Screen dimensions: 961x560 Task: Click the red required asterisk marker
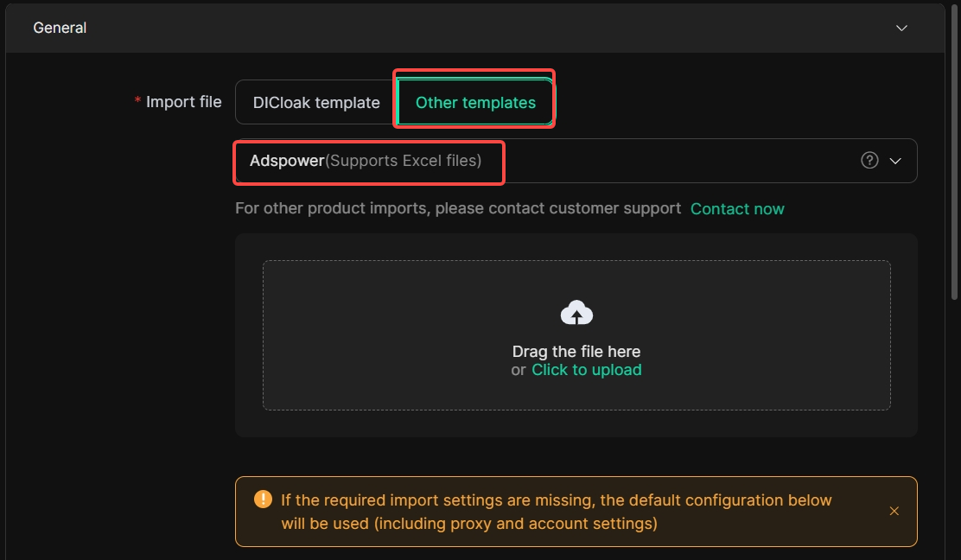pyautogui.click(x=138, y=100)
